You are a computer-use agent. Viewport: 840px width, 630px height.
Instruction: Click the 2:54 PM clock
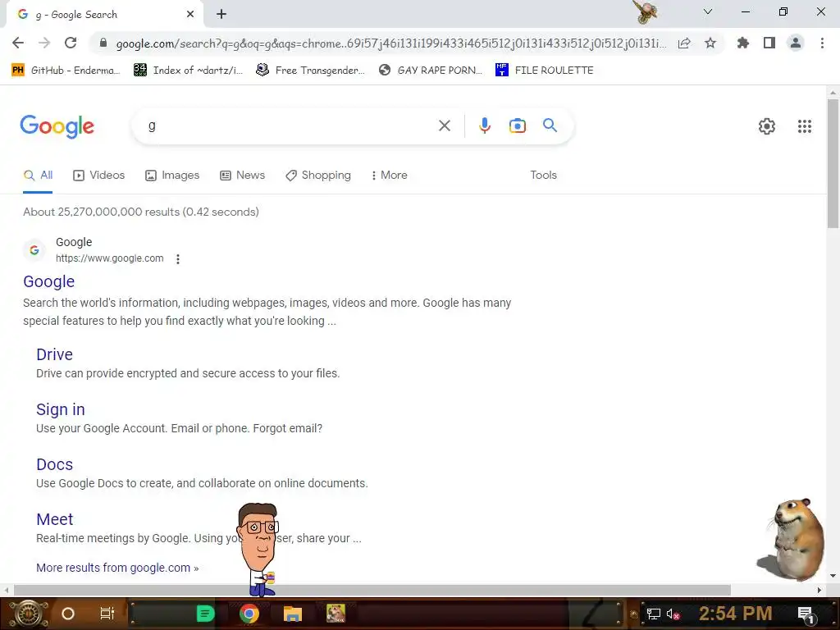(x=736, y=614)
